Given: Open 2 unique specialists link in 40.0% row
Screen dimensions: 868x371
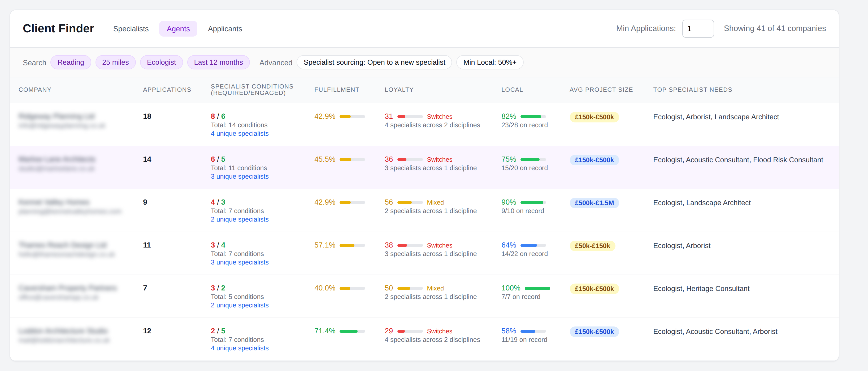Looking at the screenshot, I should [240, 305].
